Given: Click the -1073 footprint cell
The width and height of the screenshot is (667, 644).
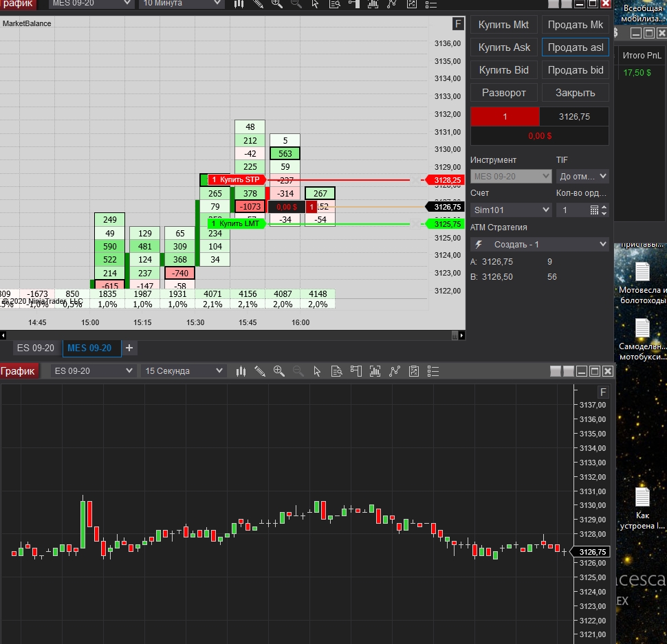Looking at the screenshot, I should click(x=250, y=207).
